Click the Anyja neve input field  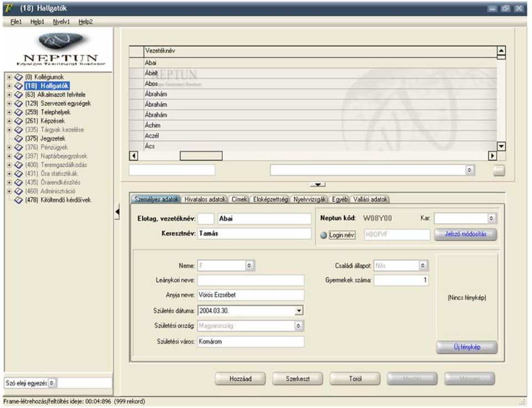click(x=250, y=295)
